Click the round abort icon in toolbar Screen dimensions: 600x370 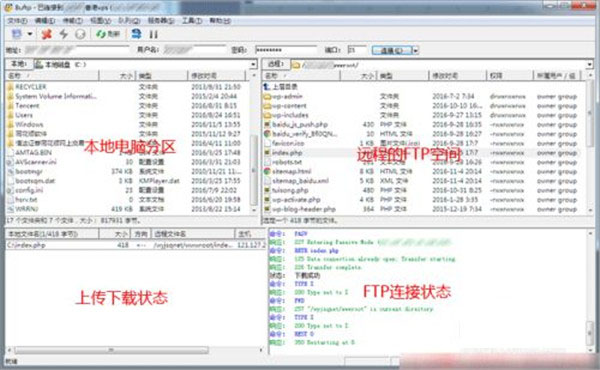(80, 34)
